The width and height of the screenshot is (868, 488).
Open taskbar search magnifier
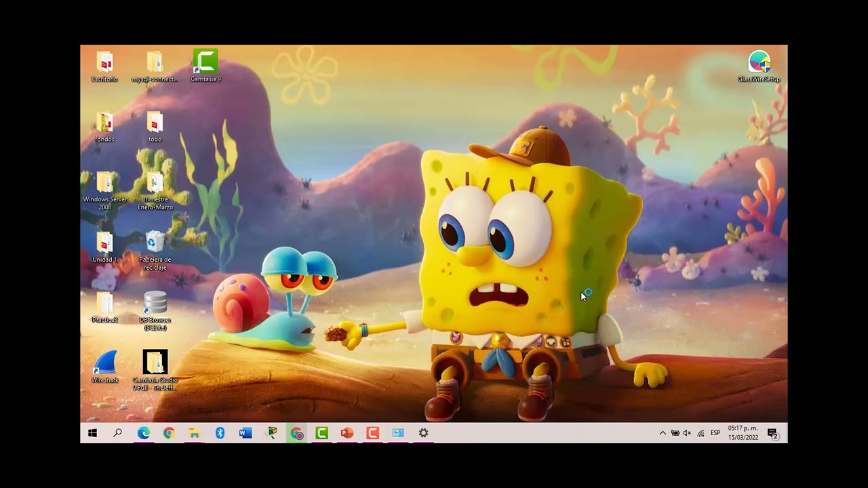pyautogui.click(x=117, y=433)
